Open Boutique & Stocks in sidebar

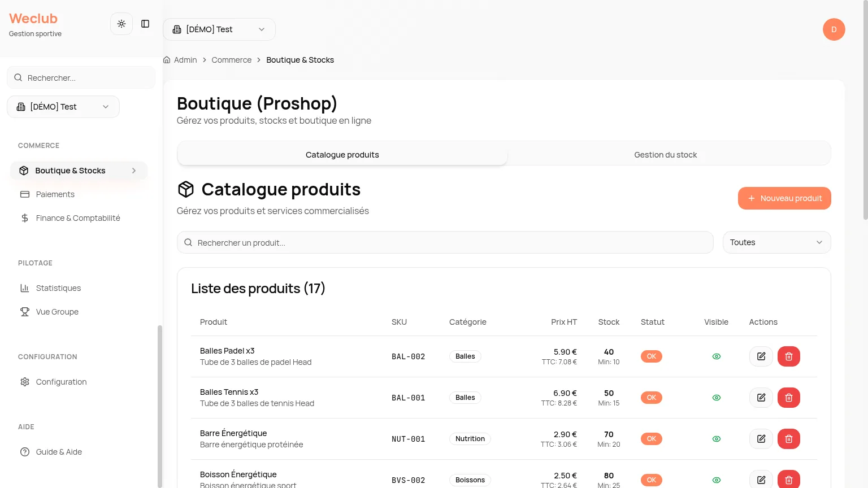pos(79,171)
